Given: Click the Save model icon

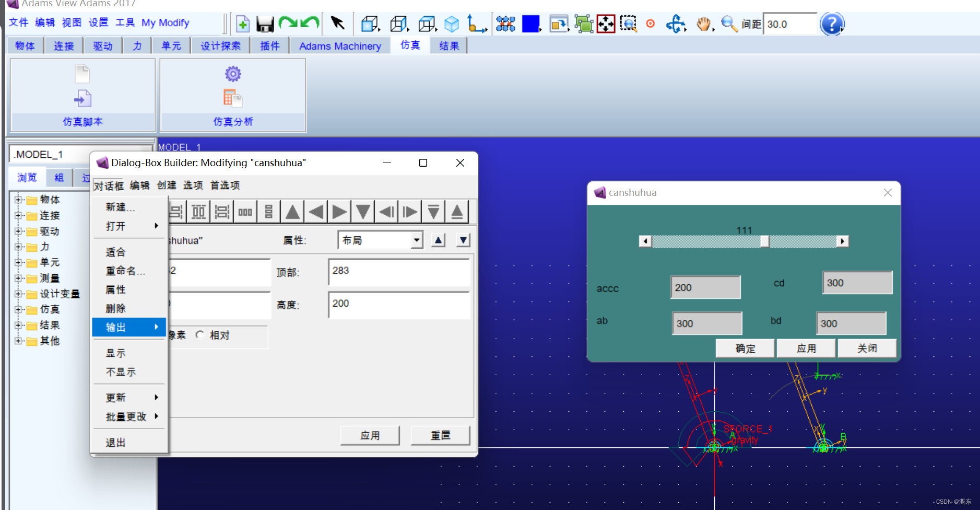Looking at the screenshot, I should tap(265, 24).
